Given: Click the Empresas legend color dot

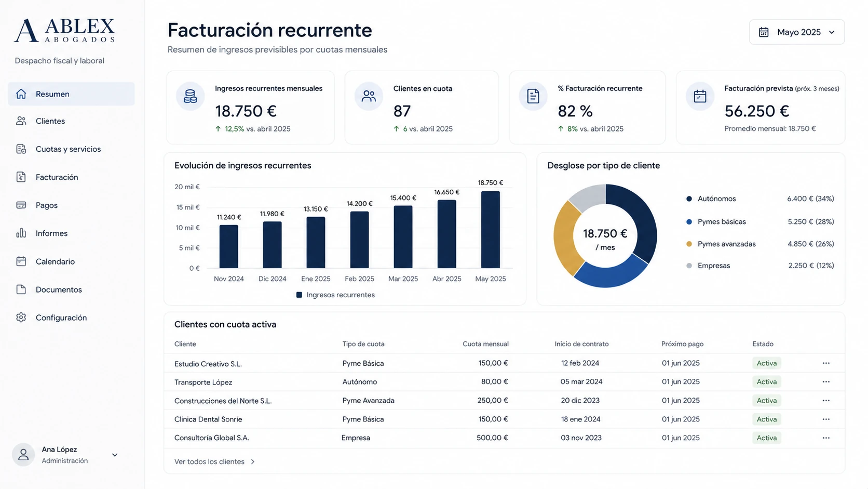Looking at the screenshot, I should (689, 266).
